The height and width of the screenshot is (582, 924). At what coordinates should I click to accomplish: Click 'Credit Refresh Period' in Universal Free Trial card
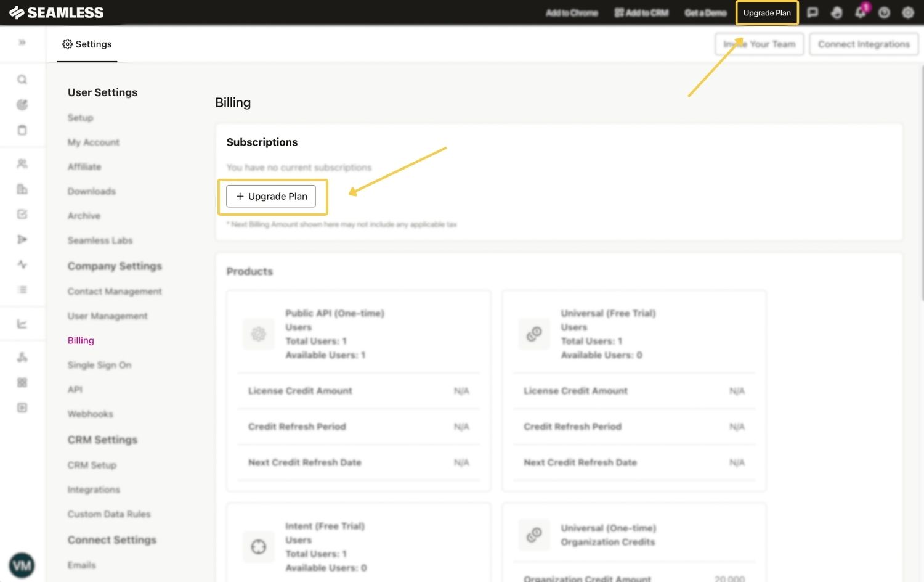[572, 427]
